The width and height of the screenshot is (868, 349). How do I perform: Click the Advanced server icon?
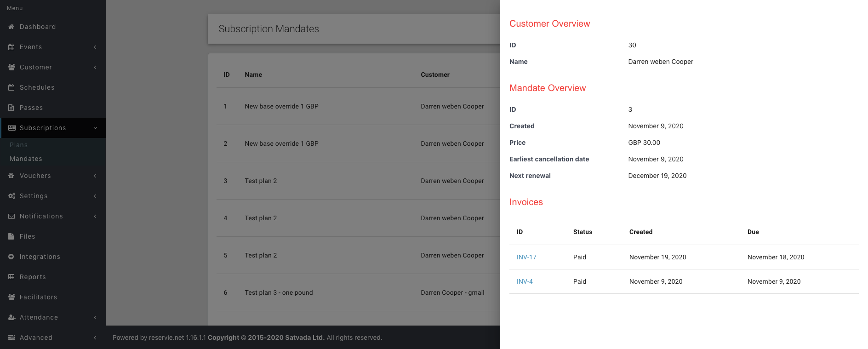[x=11, y=338]
